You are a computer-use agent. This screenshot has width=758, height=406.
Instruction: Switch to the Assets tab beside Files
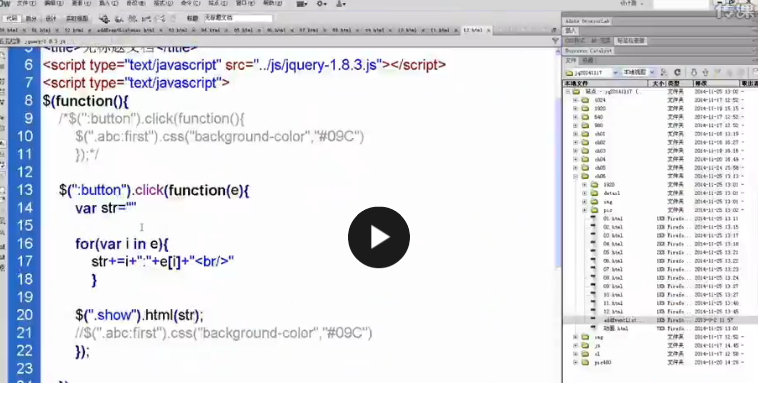[587, 60]
